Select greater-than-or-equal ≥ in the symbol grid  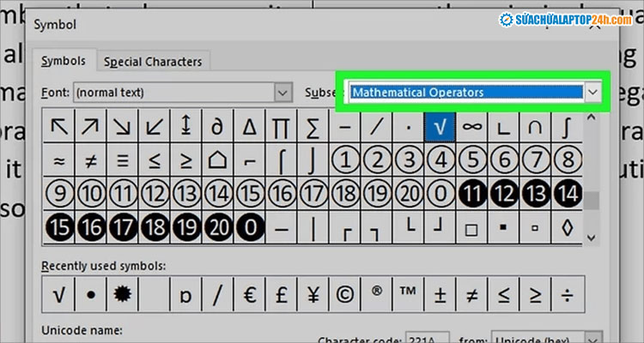pos(186,160)
